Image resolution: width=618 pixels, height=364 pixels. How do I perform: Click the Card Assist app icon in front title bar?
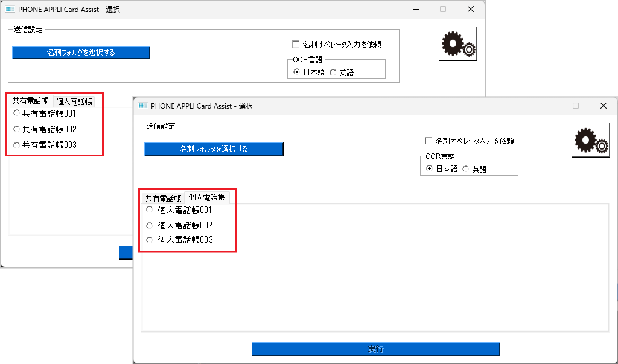point(143,106)
